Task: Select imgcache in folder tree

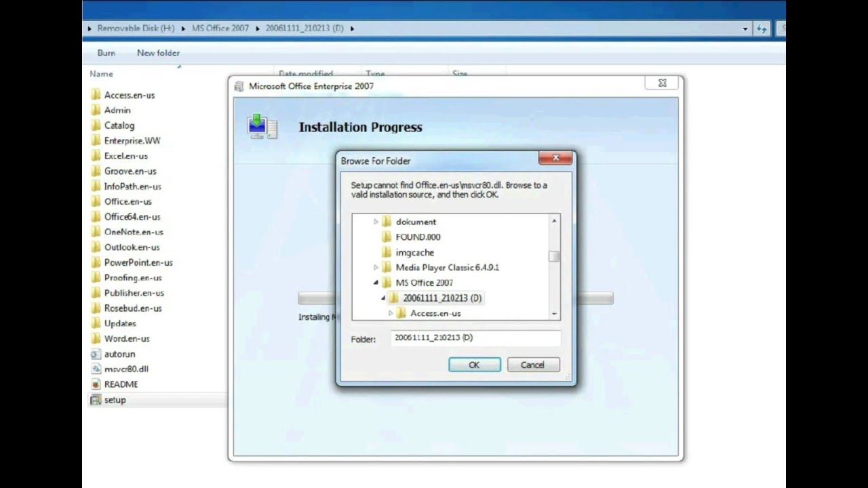Action: point(414,252)
